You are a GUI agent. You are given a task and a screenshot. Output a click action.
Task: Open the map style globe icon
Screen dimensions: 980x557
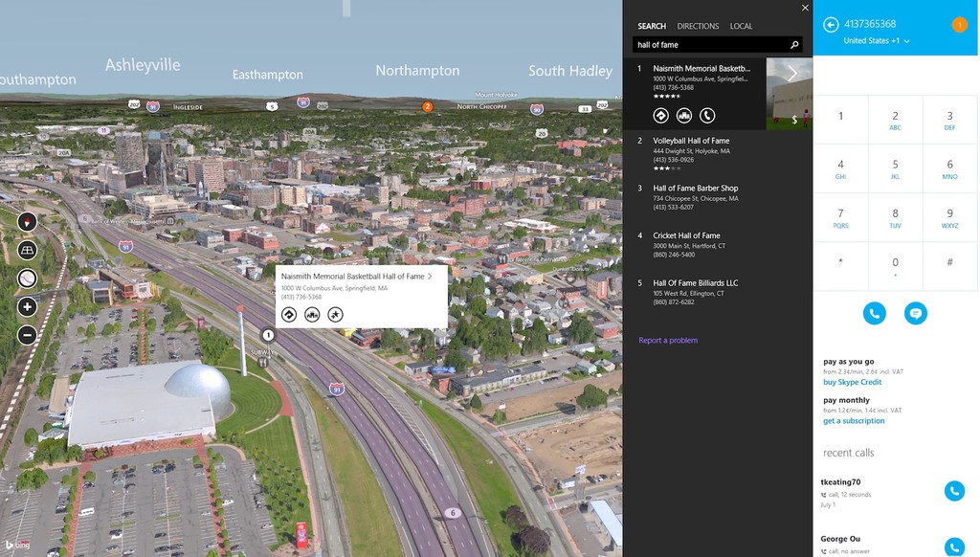(x=27, y=278)
